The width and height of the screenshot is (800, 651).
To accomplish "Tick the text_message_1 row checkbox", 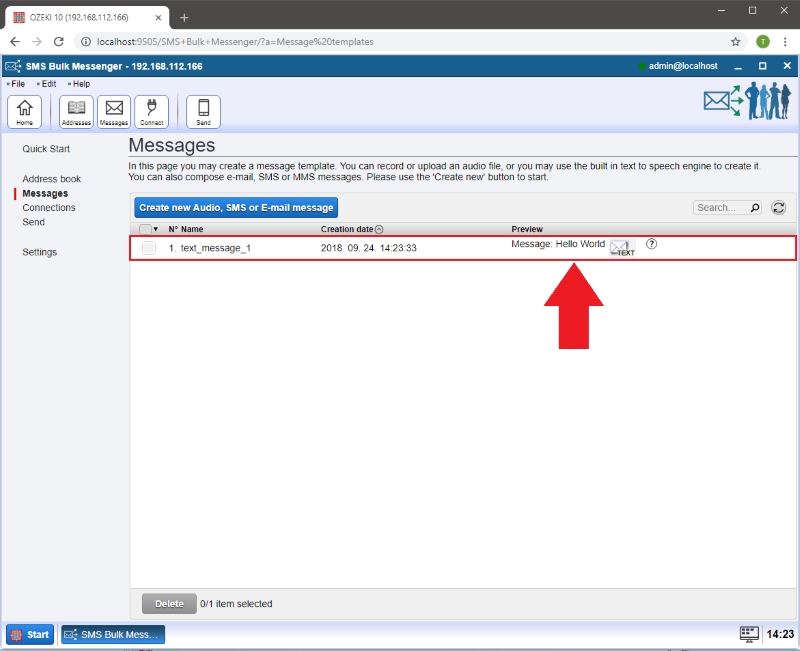I will pos(148,248).
